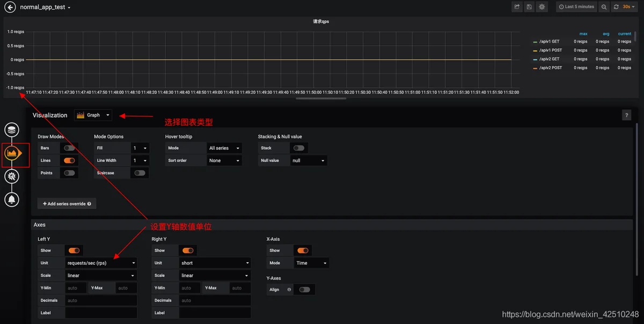
Task: Open the Line Width dropdown
Action: [140, 160]
